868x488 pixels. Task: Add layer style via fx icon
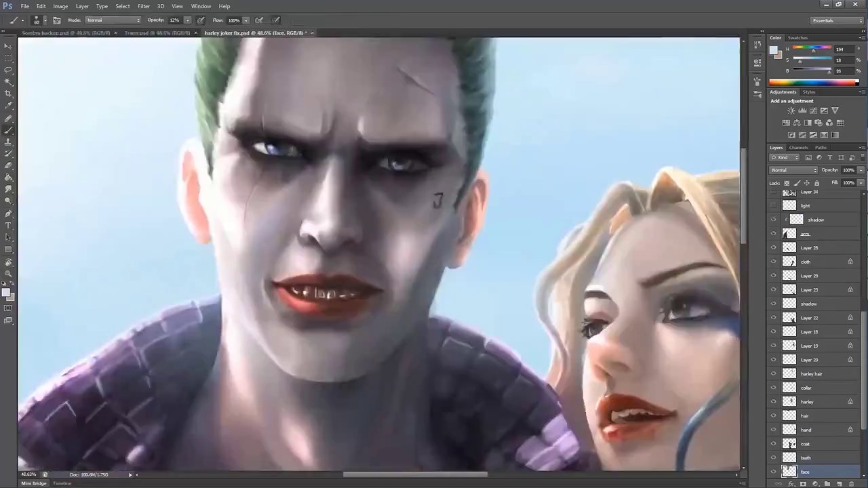point(791,484)
